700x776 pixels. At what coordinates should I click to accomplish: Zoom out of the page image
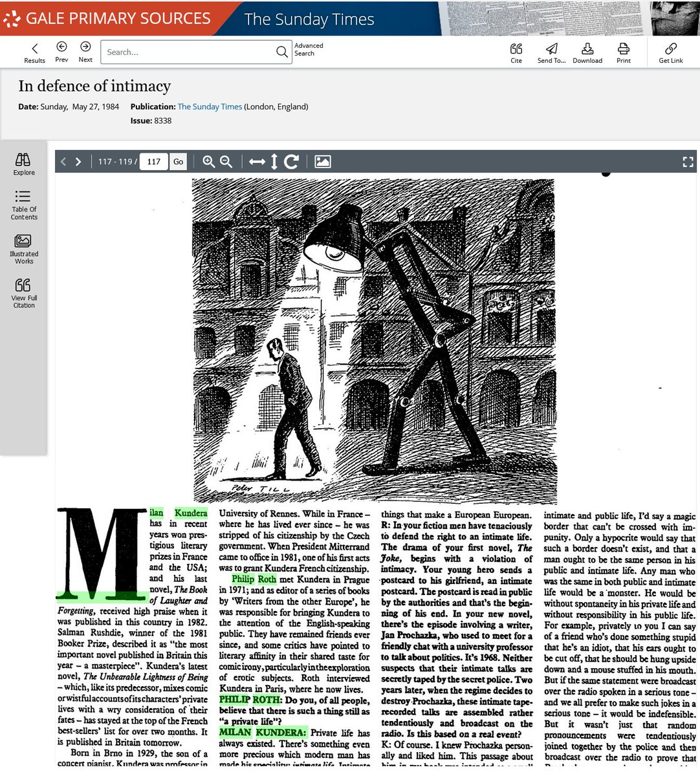tap(226, 162)
